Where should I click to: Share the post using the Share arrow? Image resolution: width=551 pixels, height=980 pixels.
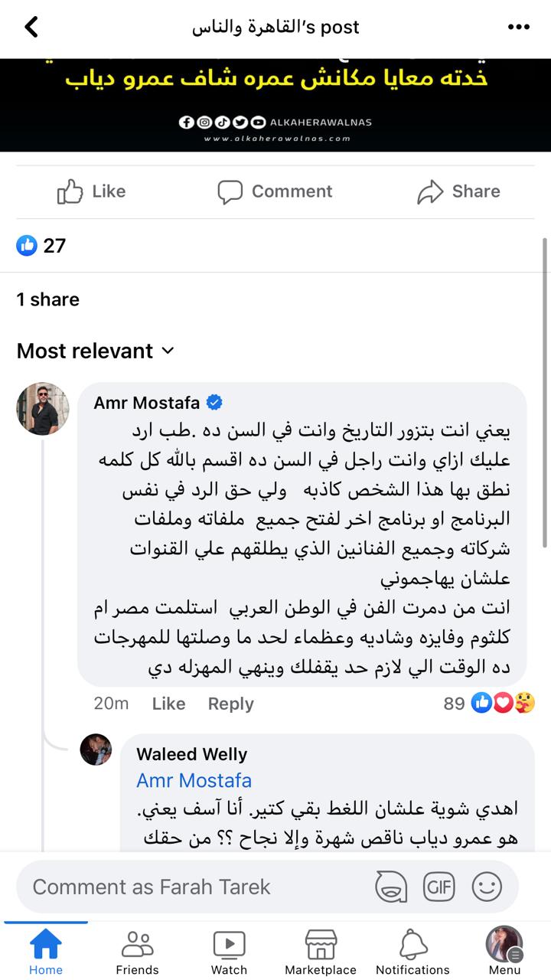pyautogui.click(x=458, y=191)
